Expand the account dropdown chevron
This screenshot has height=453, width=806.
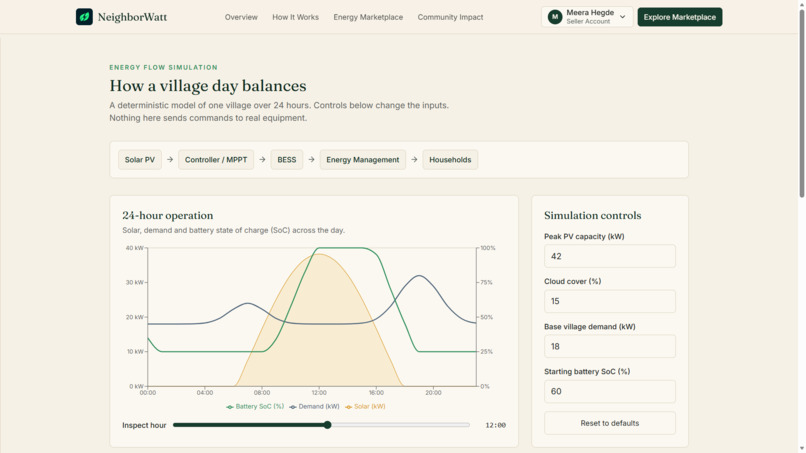pyautogui.click(x=622, y=17)
